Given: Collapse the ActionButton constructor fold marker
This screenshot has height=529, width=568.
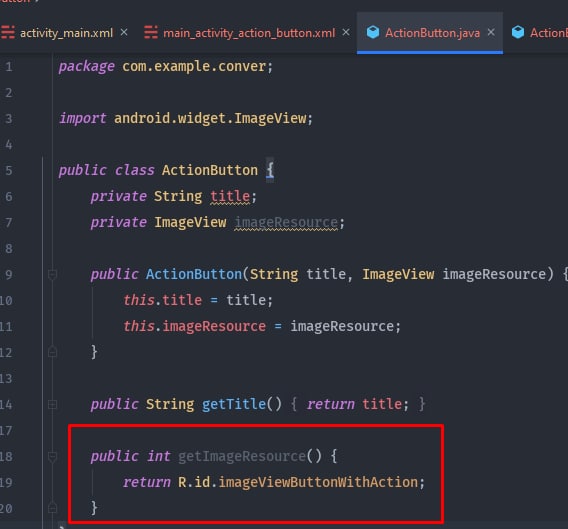Looking at the screenshot, I should pos(52,275).
